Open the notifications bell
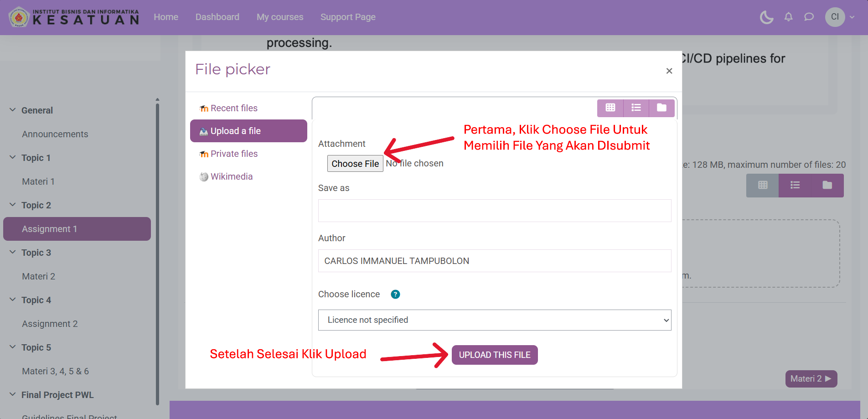The width and height of the screenshot is (868, 419). pyautogui.click(x=788, y=17)
